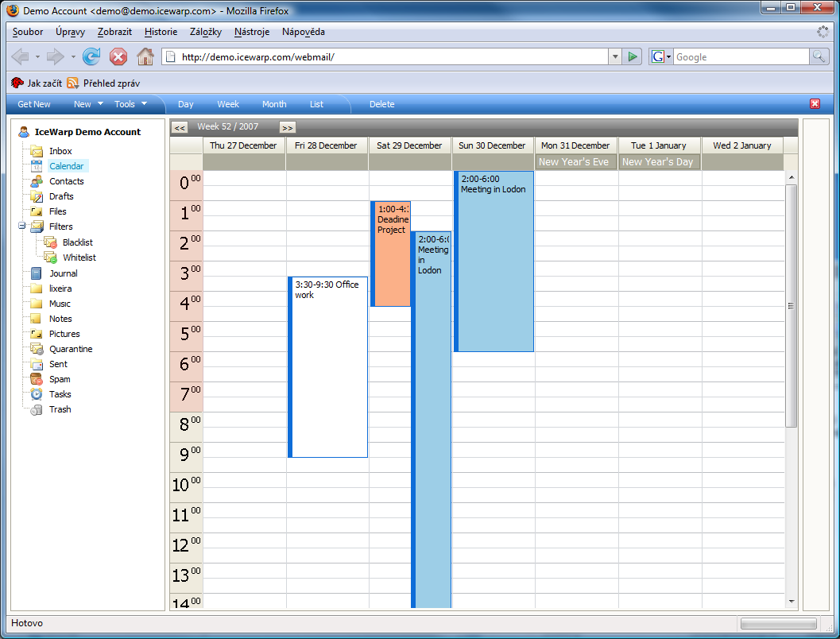The width and height of the screenshot is (840, 639).
Task: Click the Spam folder icon
Action: [37, 379]
